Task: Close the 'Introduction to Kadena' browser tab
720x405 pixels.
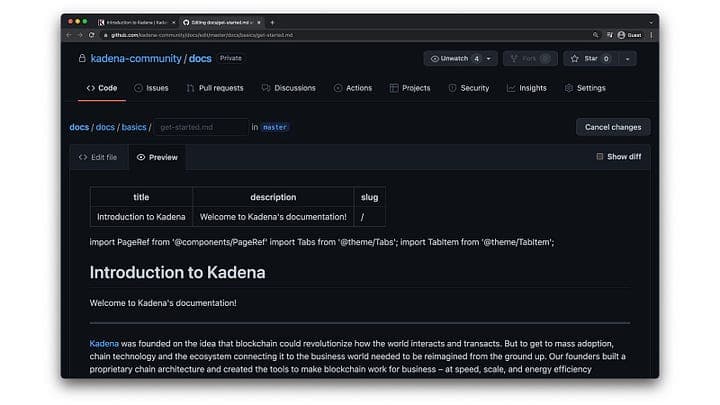Action: coord(174,22)
